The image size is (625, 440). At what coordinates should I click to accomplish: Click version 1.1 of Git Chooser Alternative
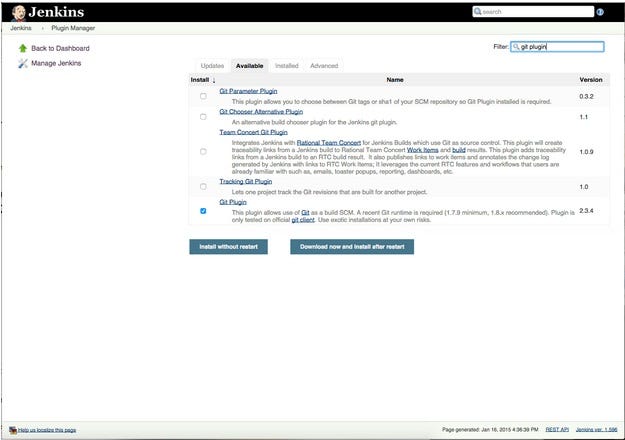[584, 117]
